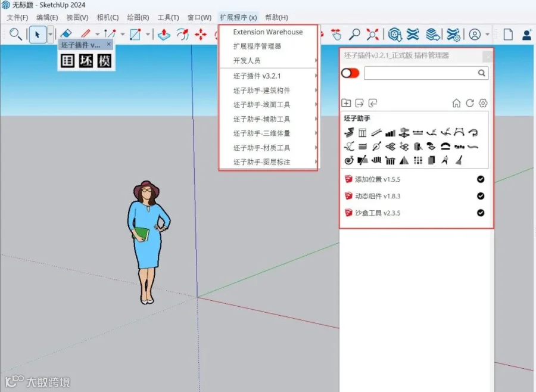Click the 坯 icon in floating toolbar
Screen dimensions: 536x392
pyautogui.click(x=86, y=61)
